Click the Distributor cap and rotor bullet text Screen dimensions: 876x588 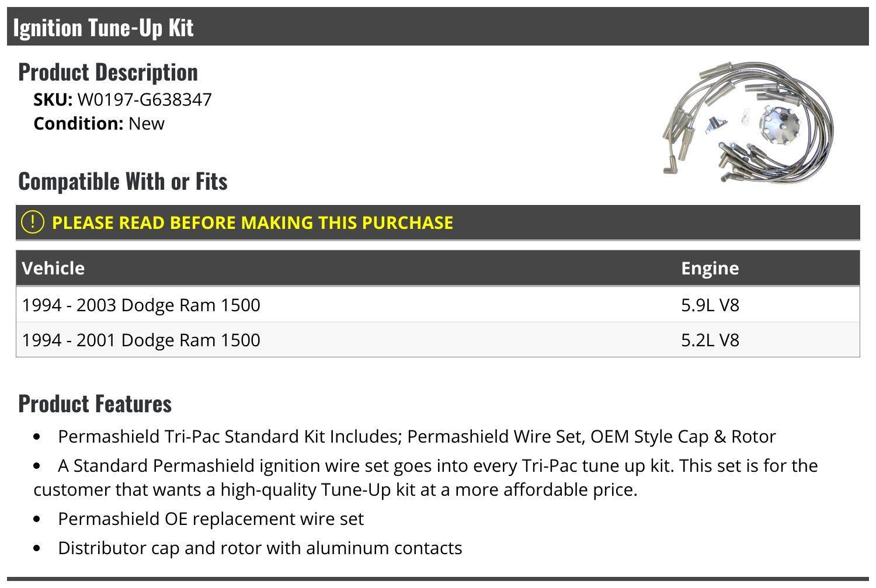[260, 548]
